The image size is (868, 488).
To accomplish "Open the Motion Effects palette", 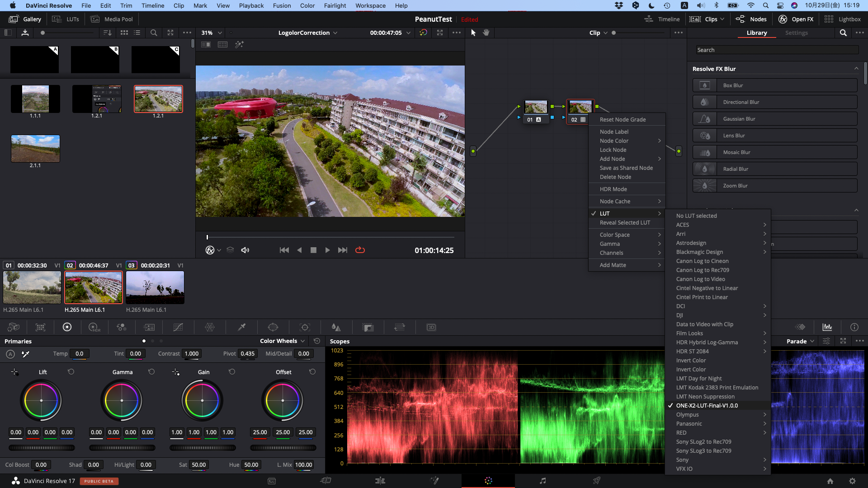I will point(149,327).
